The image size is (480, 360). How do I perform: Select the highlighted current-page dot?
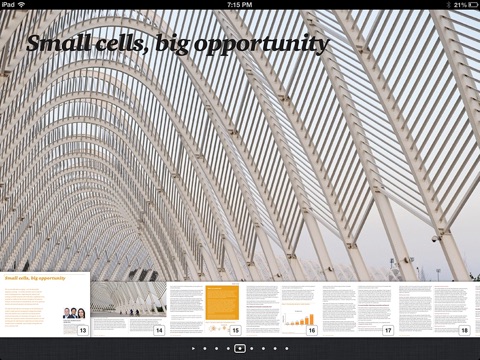point(240,349)
